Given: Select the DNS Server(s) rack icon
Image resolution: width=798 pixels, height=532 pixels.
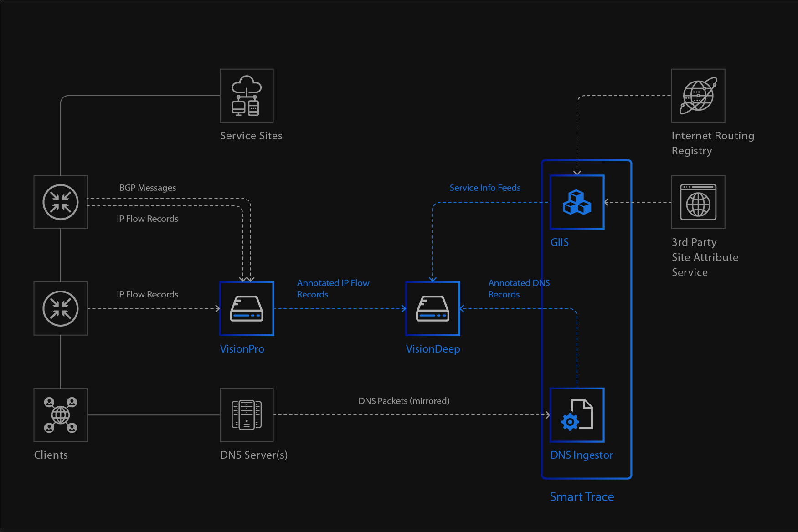Looking at the screenshot, I should click(247, 415).
